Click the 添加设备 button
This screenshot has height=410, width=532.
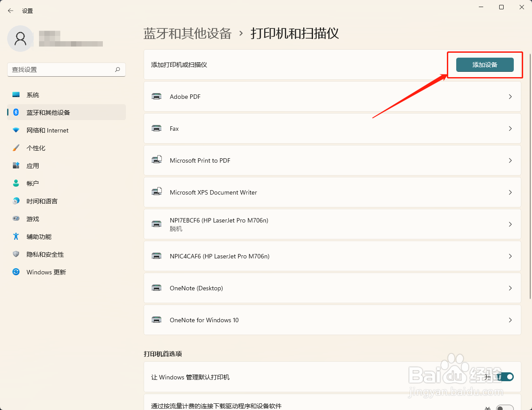485,65
